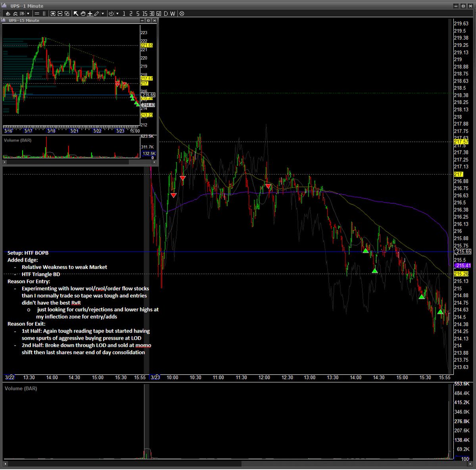Switch to 60 minute timeframe
476x470 pixels.
tap(159, 13)
